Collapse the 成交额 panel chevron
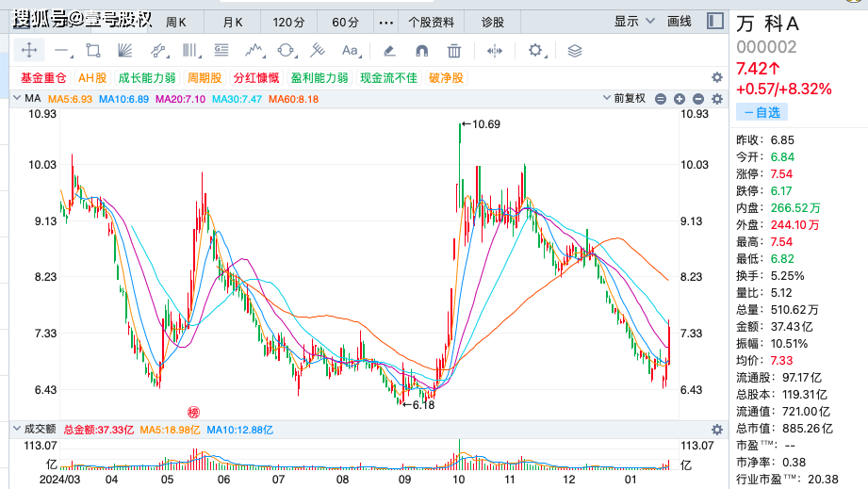868x489 pixels. 17,429
